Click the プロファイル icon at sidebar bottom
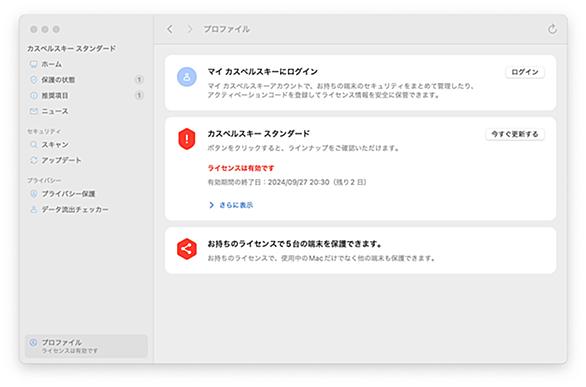 (33, 343)
